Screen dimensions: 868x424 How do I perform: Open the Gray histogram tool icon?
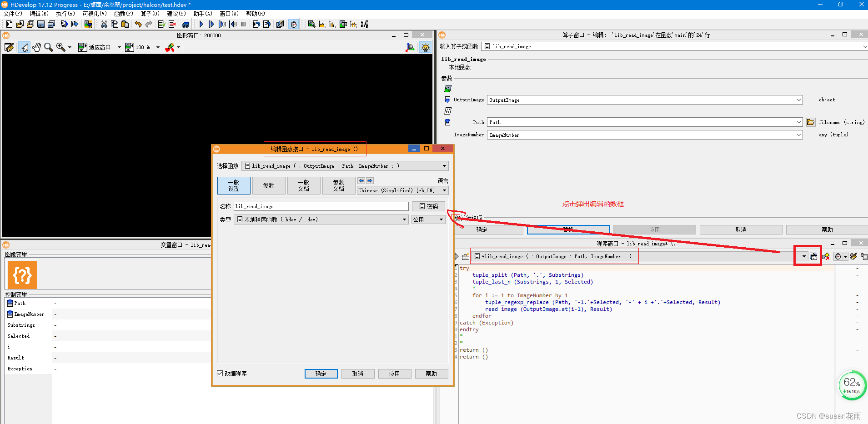tap(322, 24)
